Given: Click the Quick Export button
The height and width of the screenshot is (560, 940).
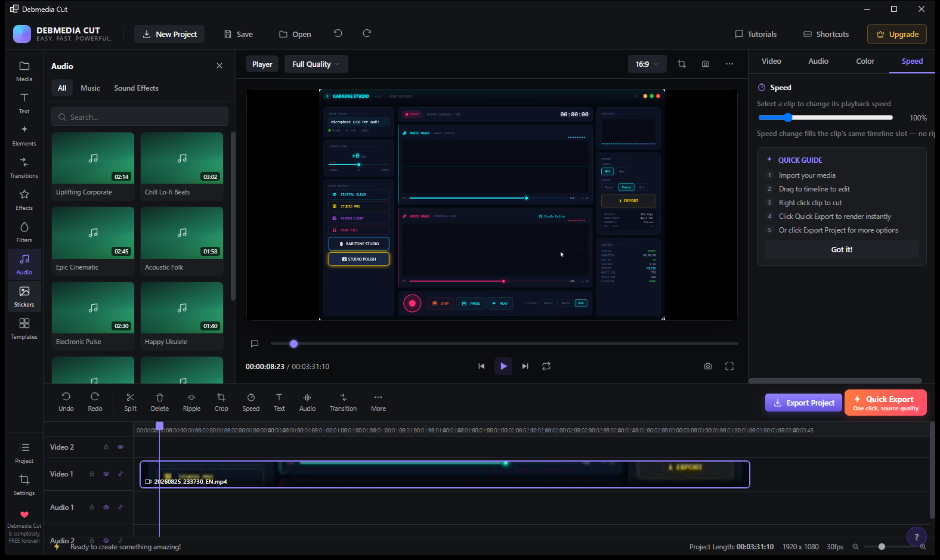Looking at the screenshot, I should click(886, 402).
